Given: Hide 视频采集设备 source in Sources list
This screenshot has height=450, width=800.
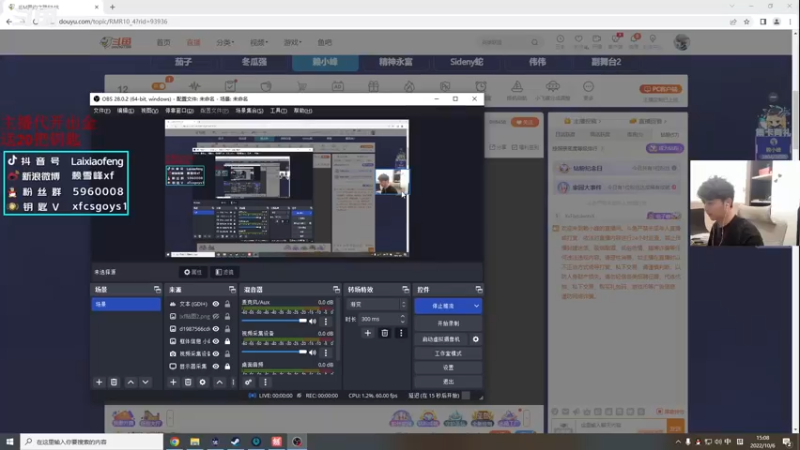Looking at the screenshot, I should click(x=216, y=354).
